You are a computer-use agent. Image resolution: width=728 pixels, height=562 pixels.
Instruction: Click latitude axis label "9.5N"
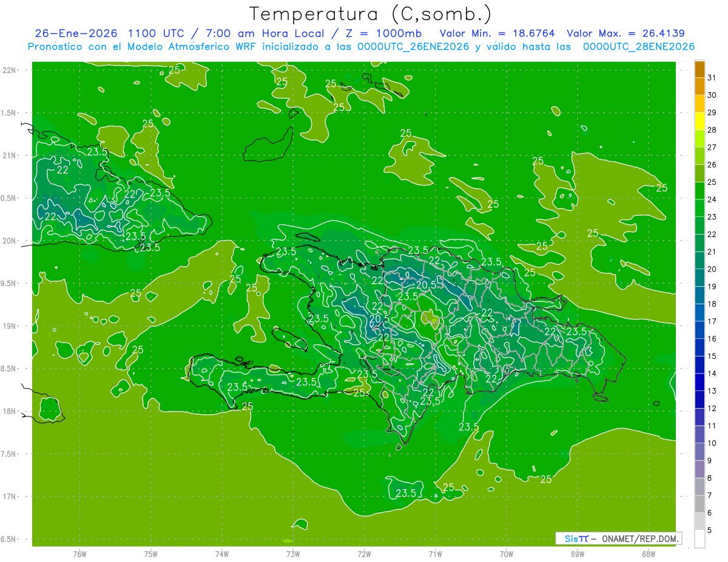pyautogui.click(x=9, y=283)
